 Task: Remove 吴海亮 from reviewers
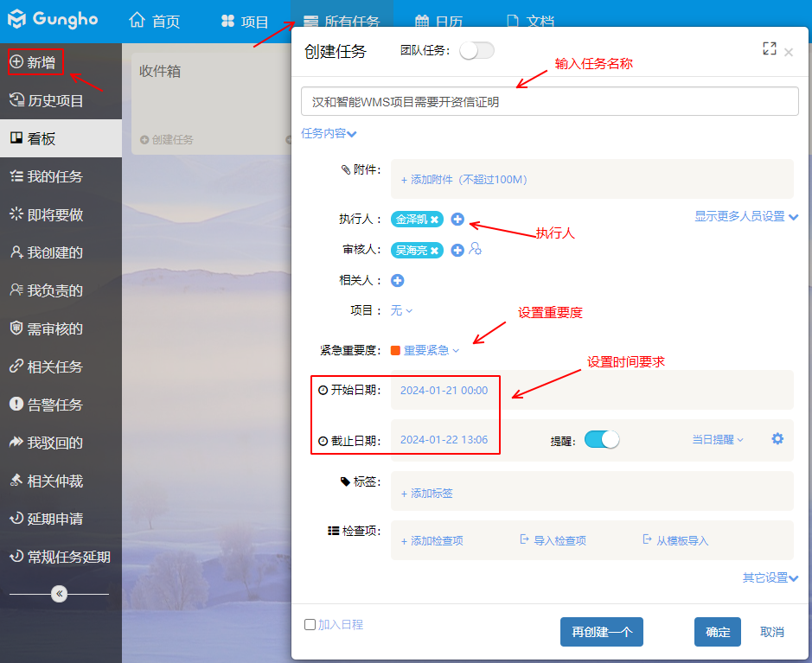pos(435,251)
